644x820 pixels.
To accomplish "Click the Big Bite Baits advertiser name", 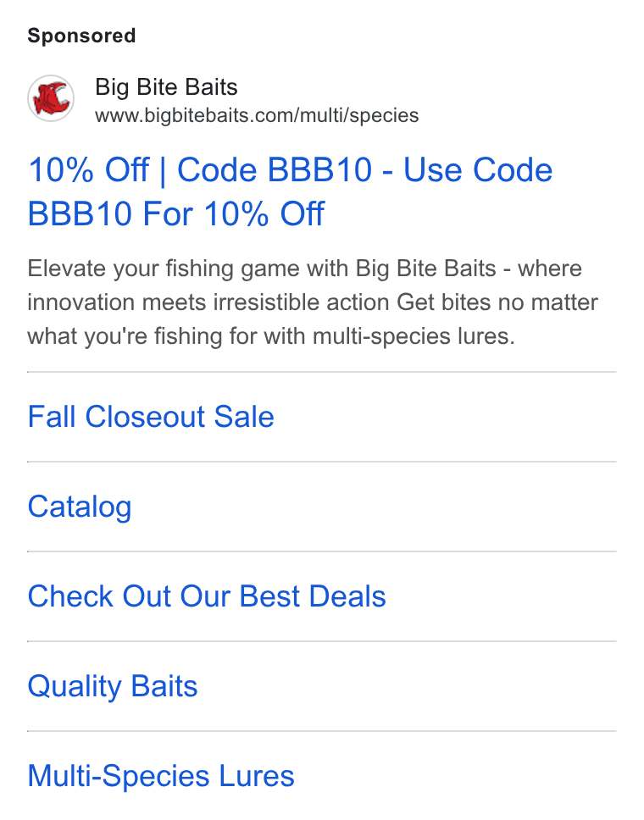I will (x=166, y=86).
